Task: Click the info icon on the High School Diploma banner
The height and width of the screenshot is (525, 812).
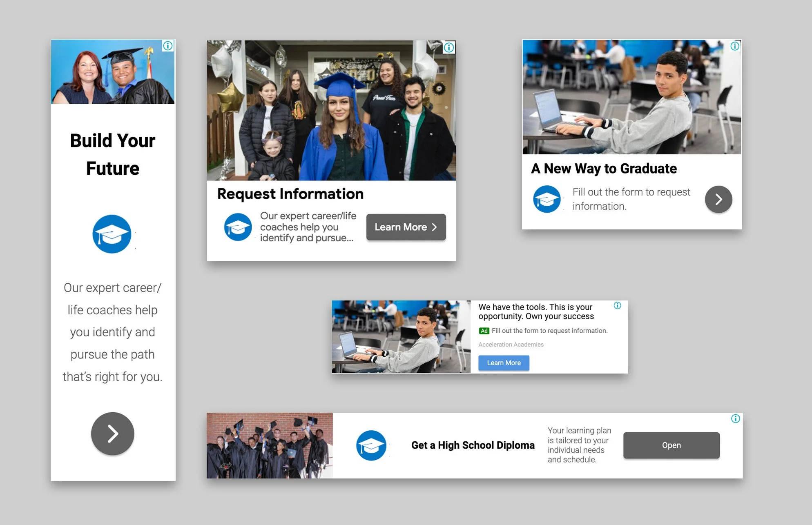Action: pos(735,418)
